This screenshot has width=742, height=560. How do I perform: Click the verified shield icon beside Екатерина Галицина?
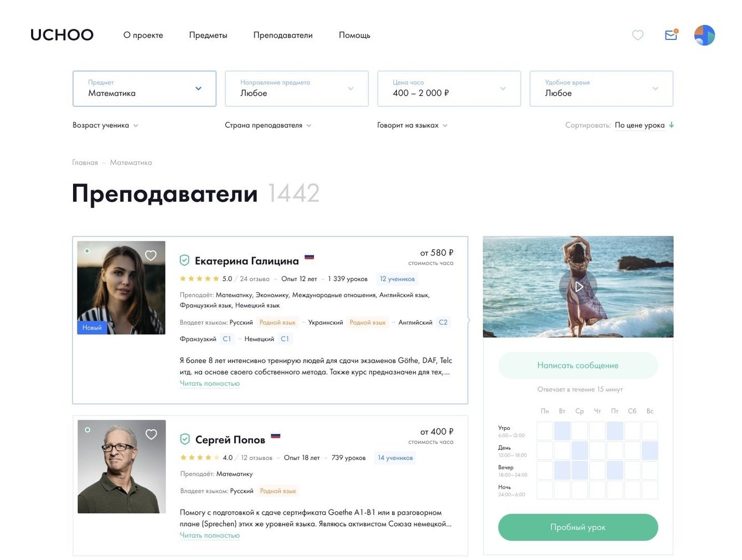tap(185, 260)
